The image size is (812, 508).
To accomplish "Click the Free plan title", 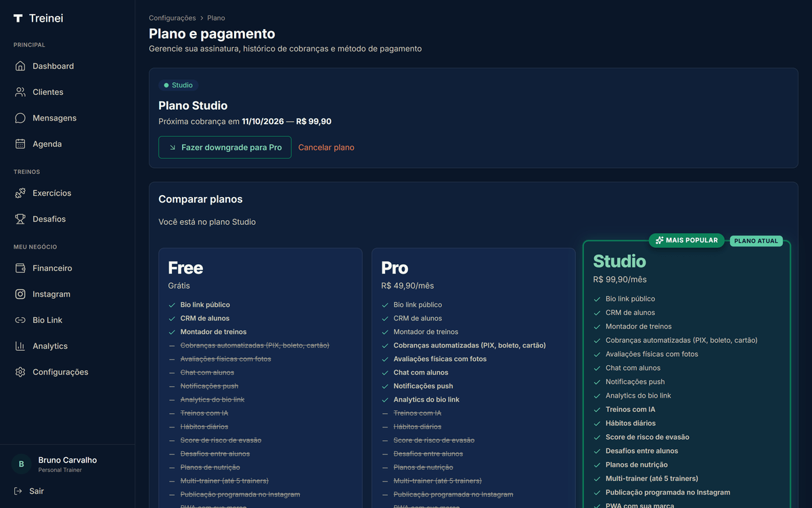I will point(185,268).
